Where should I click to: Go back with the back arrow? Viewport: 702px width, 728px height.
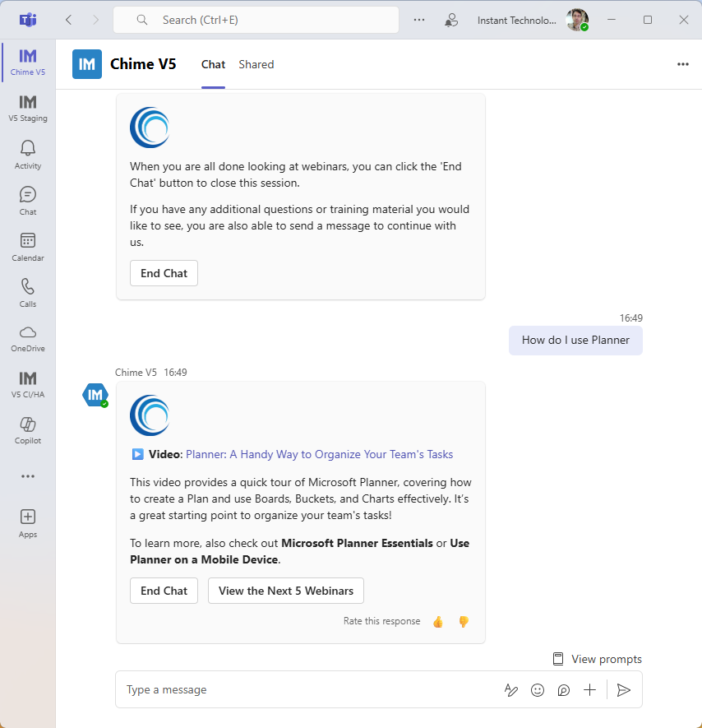[x=69, y=20]
